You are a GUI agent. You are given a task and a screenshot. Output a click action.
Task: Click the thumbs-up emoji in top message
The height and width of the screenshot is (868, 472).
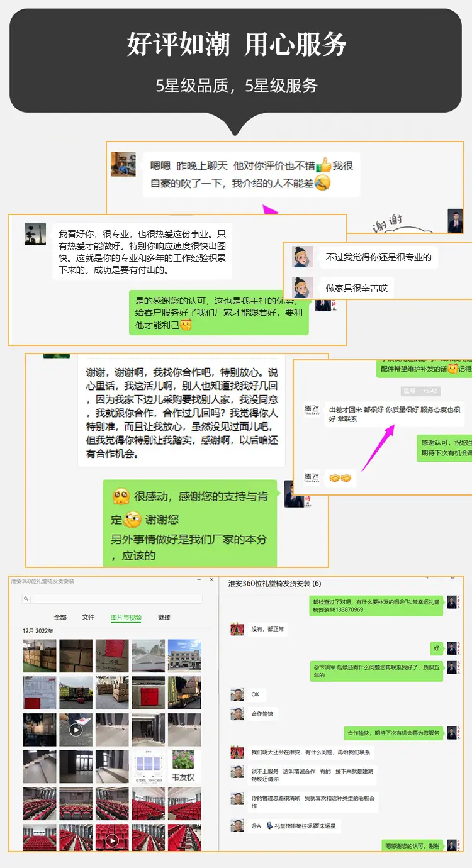[323, 165]
